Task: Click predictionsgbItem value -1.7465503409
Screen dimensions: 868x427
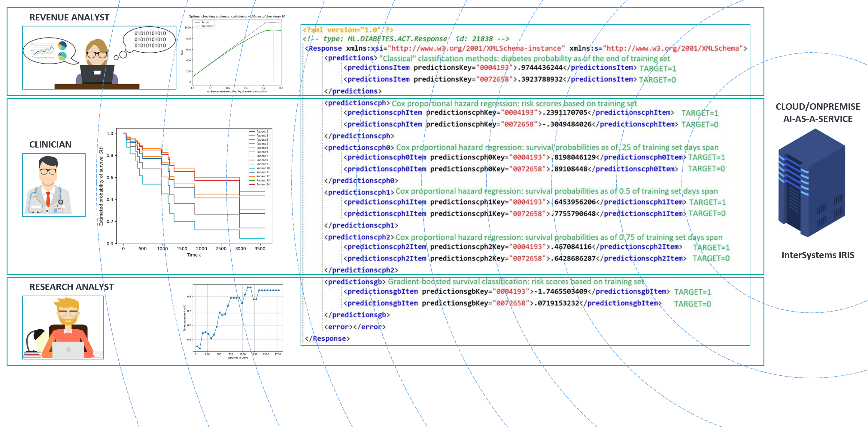Action: point(561,291)
